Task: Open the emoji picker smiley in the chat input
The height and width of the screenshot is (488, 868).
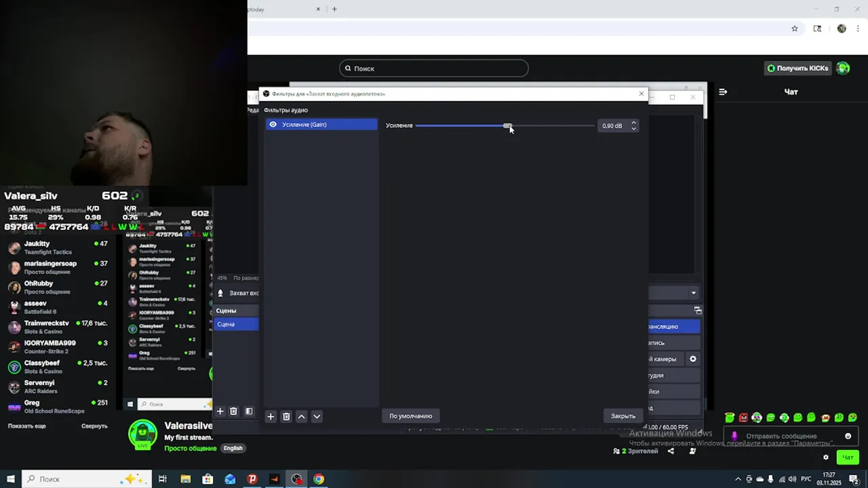Action: (x=848, y=436)
